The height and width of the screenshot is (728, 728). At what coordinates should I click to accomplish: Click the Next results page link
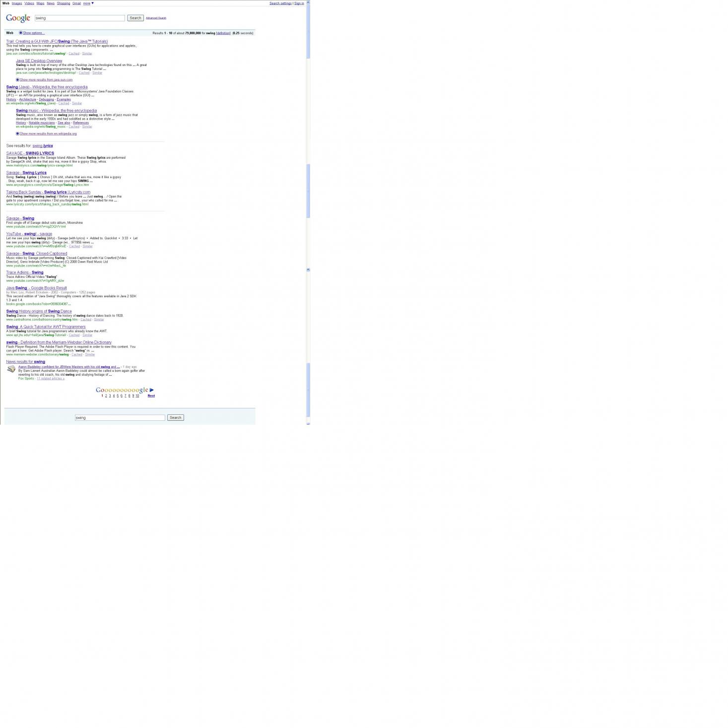(151, 396)
